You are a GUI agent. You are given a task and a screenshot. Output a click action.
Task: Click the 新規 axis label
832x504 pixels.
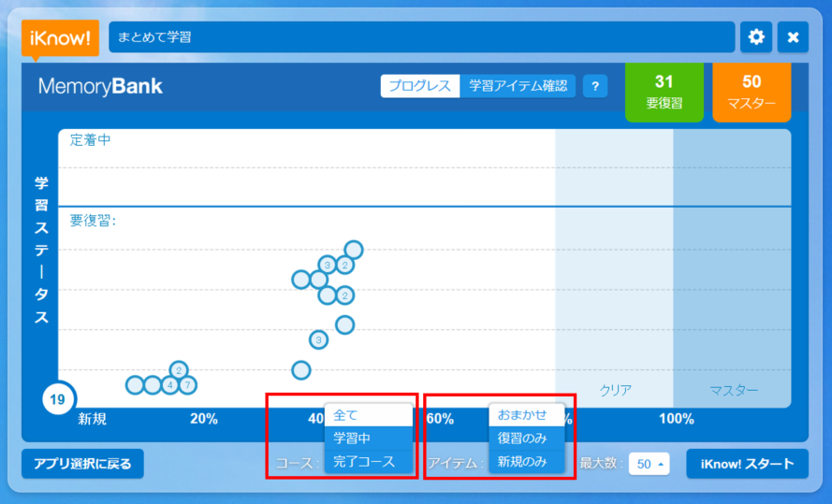(x=92, y=419)
